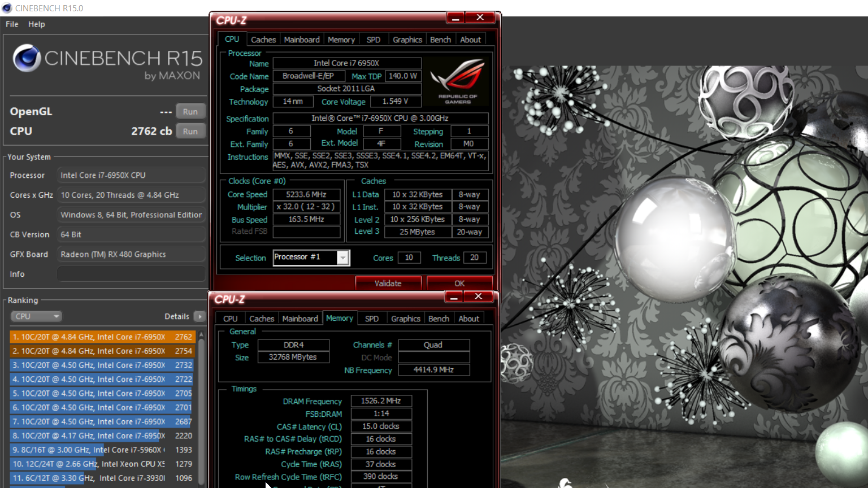868x488 pixels.
Task: Click the OS field Windows 8 64 Bit
Action: [x=131, y=215]
